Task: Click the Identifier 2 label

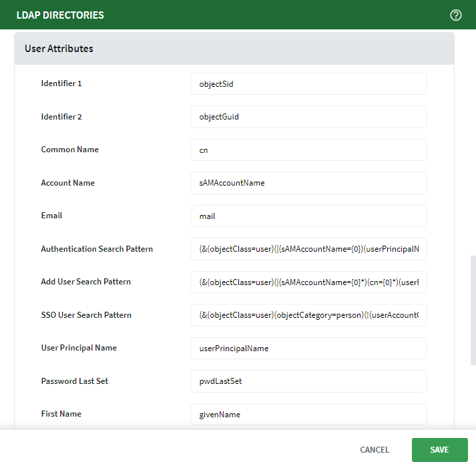Action: click(61, 117)
